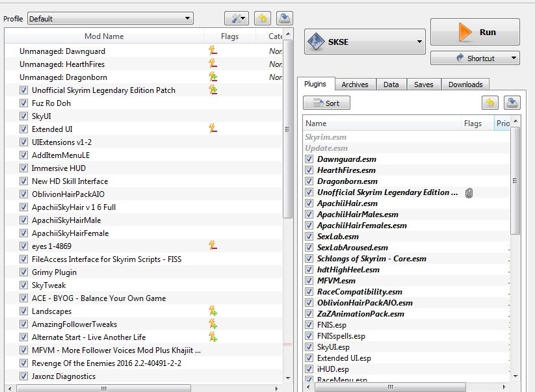
Task: Create mod list backup icon beside Profile
Action: click(284, 18)
